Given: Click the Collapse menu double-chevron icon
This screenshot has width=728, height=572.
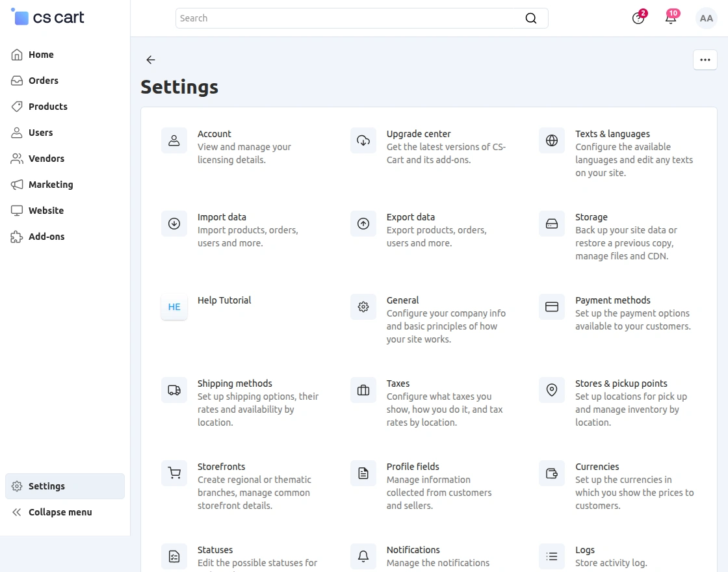Looking at the screenshot, I should click(x=17, y=512).
